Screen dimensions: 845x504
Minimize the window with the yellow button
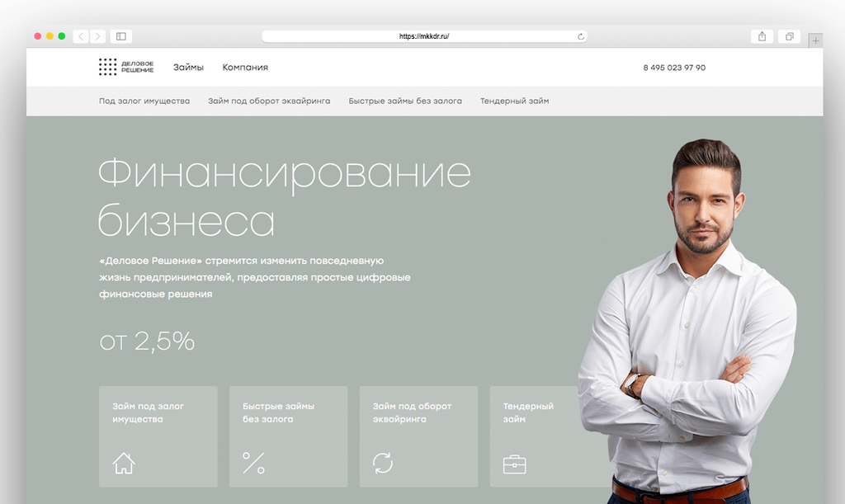pos(50,36)
